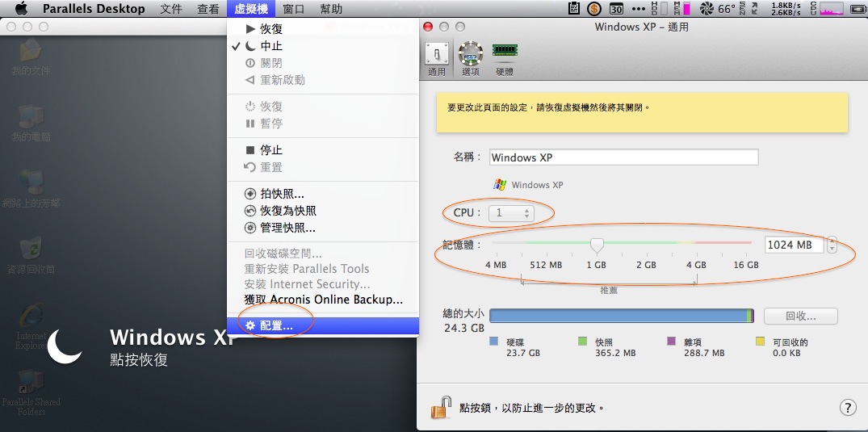Open the calendar 30 menu bar icon
The image size is (868, 432).
(x=616, y=8)
